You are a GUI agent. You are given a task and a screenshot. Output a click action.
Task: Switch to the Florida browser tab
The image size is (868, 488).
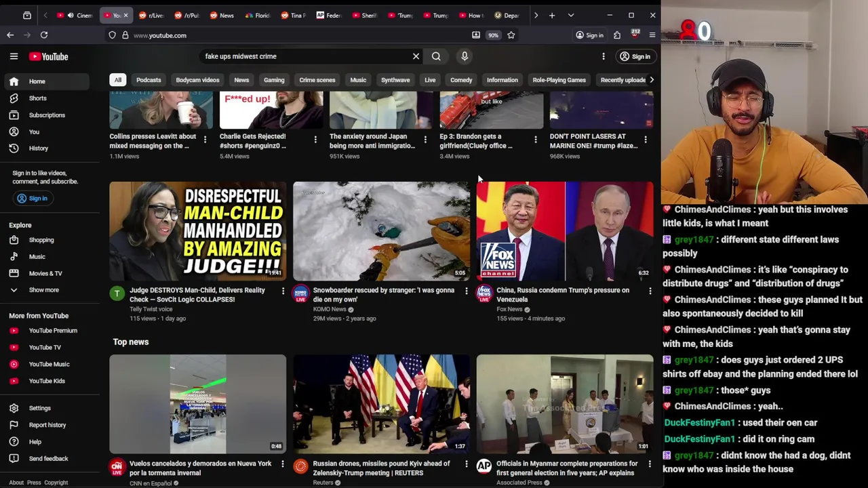(258, 15)
